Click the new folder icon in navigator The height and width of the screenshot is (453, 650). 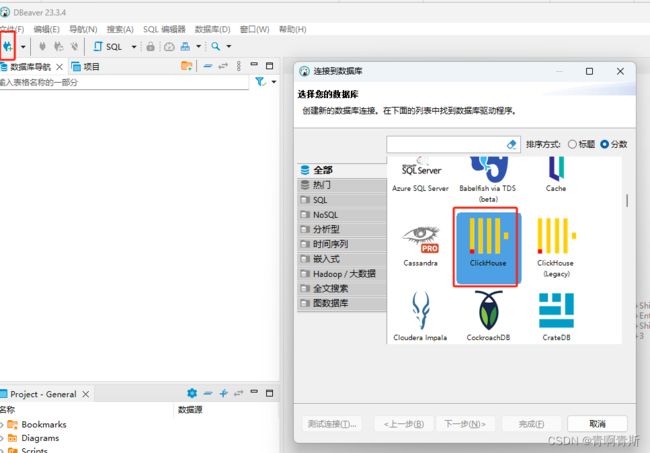click(187, 66)
